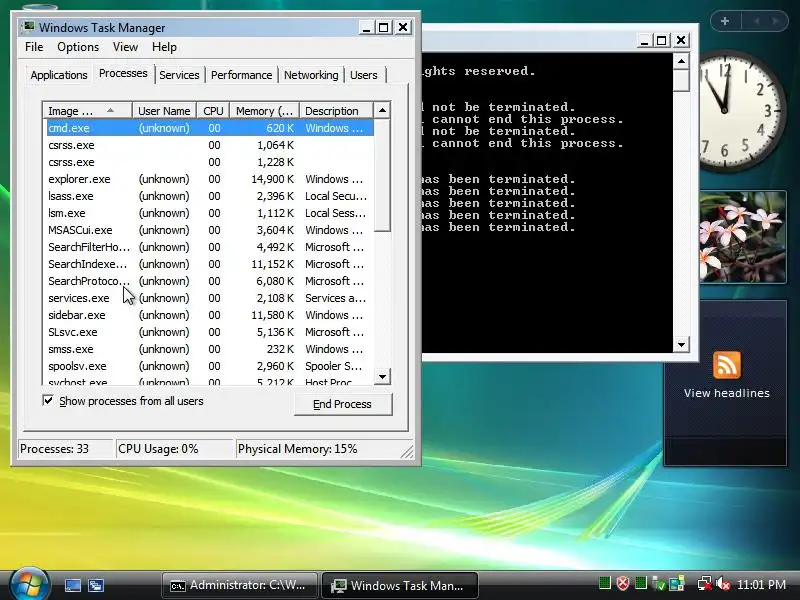Open the View menu in Task Manager
Image resolution: width=800 pixels, height=600 pixels.
[x=125, y=47]
